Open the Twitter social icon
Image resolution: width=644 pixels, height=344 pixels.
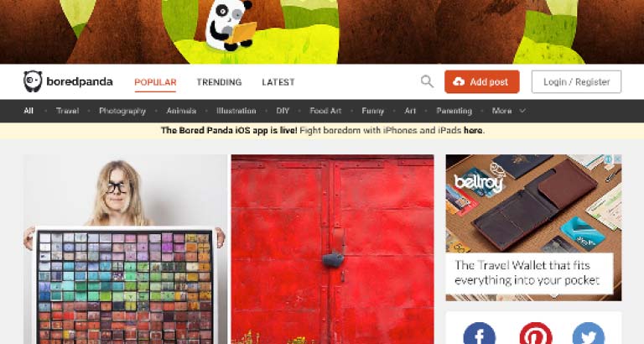(x=588, y=334)
